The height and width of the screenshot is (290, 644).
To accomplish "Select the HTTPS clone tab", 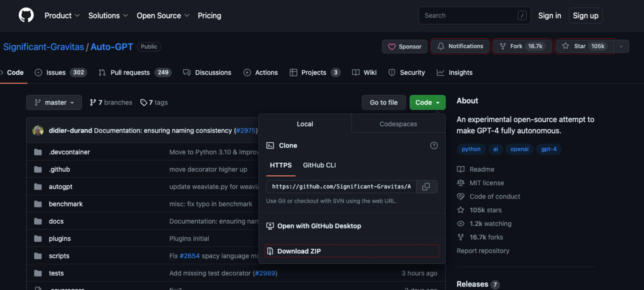I will coord(281,165).
